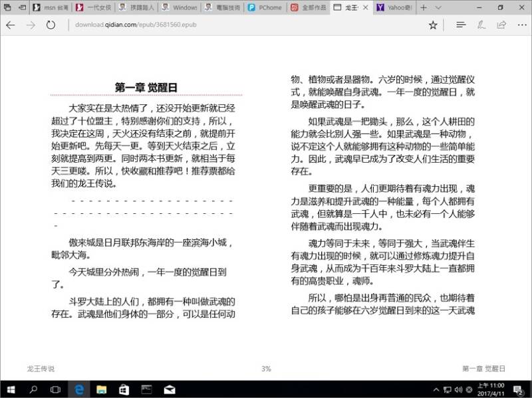
Task: Click the Edge icon on the taskbar
Action: (x=79, y=390)
